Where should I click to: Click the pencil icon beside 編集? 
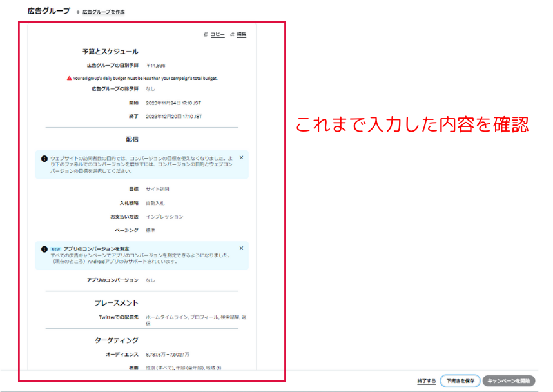click(x=231, y=34)
